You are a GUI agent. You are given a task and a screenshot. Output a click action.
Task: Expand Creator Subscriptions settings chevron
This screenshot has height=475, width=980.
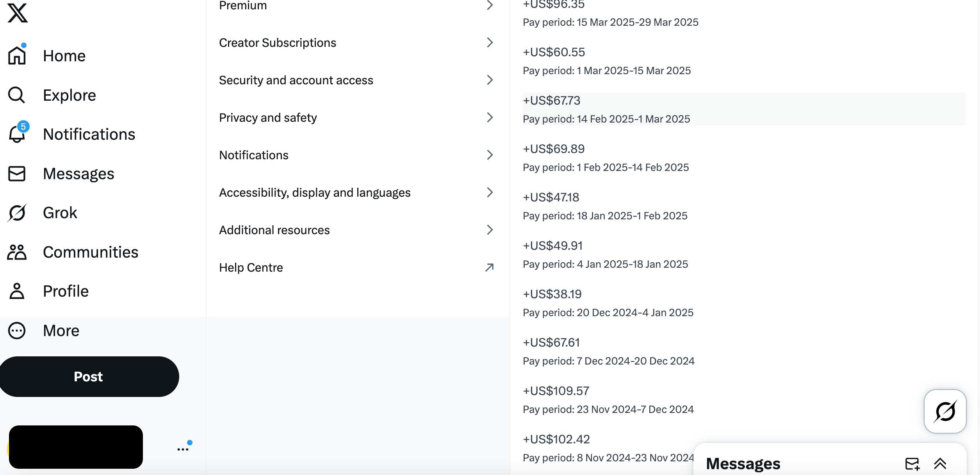click(x=490, y=43)
